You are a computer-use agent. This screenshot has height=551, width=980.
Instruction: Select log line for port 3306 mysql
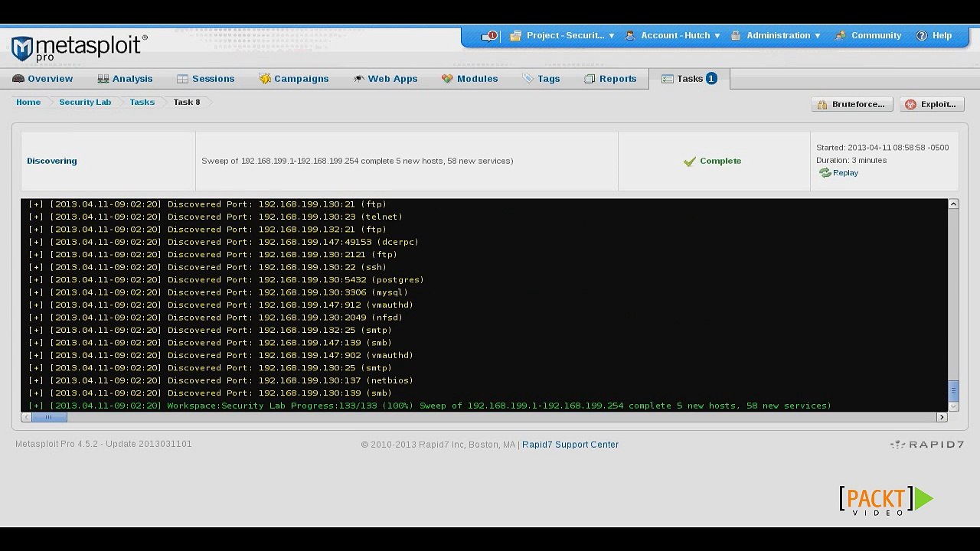click(218, 292)
